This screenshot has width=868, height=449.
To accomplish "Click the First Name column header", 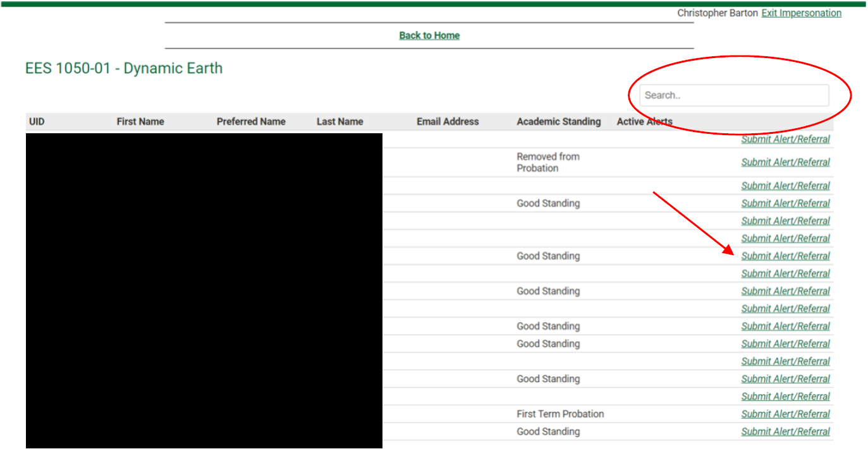I will (140, 121).
